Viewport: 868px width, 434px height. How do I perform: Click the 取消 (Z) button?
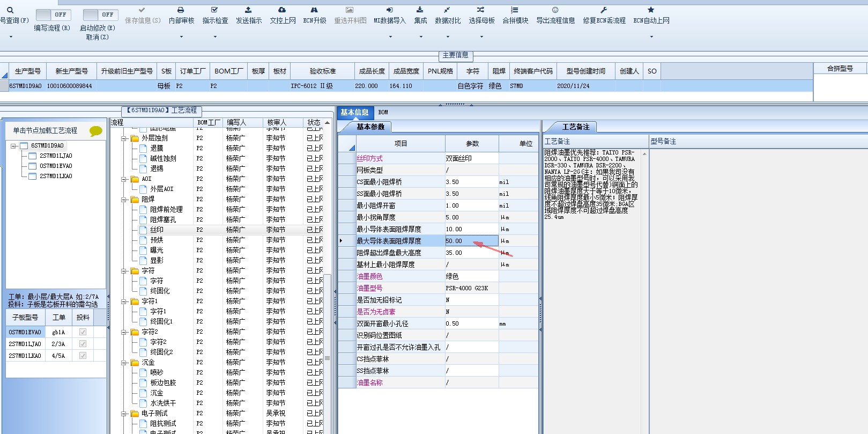point(97,38)
